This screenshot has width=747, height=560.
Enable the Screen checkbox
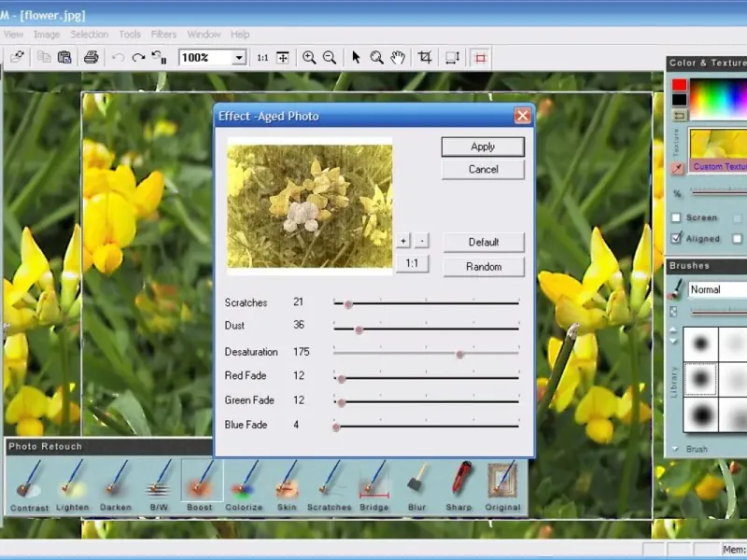point(676,217)
